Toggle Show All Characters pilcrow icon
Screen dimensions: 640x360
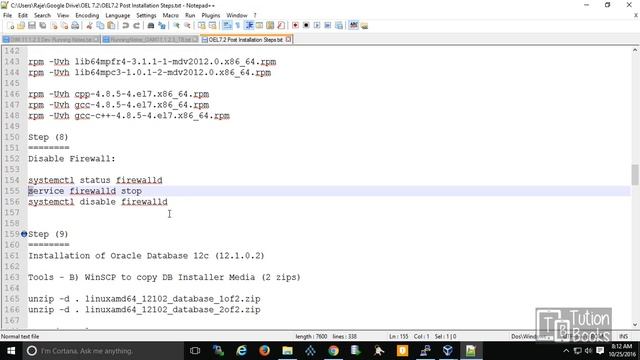click(238, 26)
